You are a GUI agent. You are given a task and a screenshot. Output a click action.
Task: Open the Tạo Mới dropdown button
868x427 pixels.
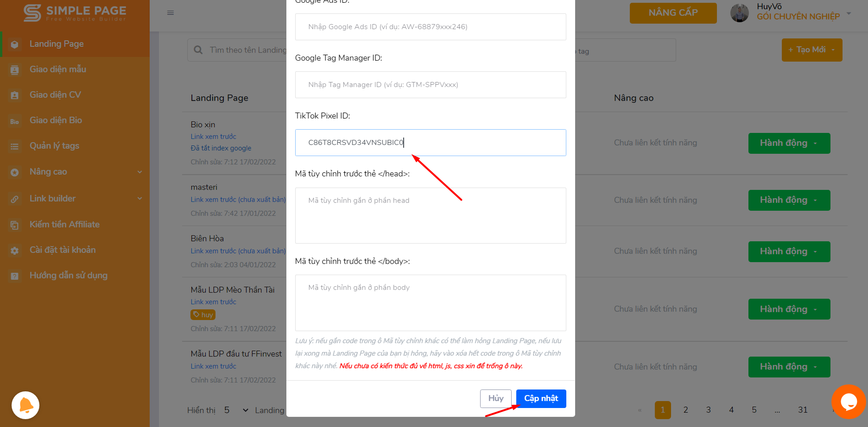point(812,50)
